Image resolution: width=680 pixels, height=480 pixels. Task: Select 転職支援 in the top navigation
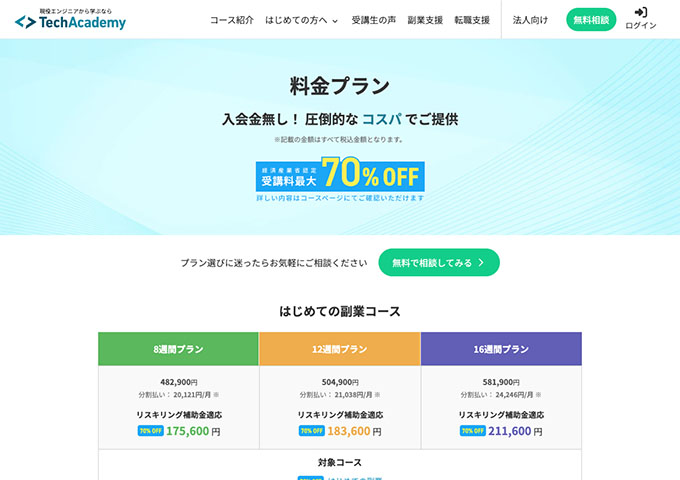click(472, 20)
